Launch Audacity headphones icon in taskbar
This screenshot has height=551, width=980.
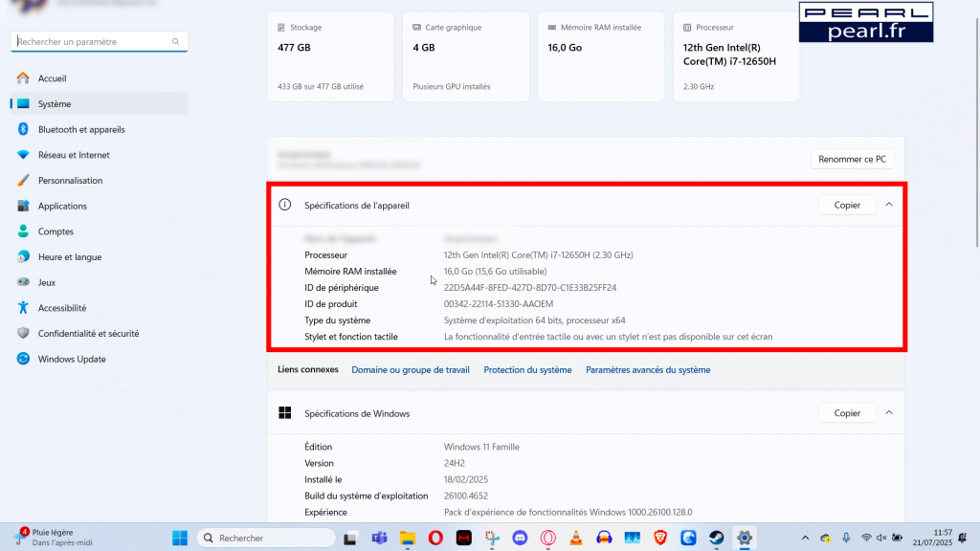[604, 538]
